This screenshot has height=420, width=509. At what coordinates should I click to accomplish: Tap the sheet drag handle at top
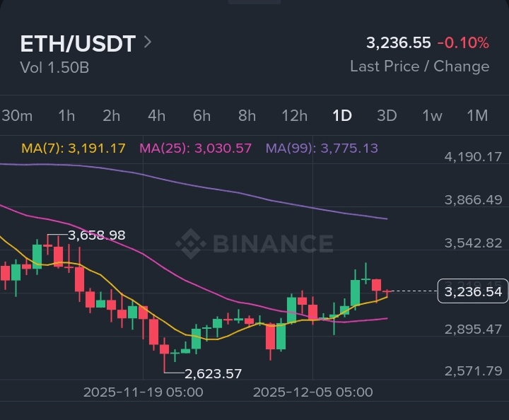click(255, 1)
